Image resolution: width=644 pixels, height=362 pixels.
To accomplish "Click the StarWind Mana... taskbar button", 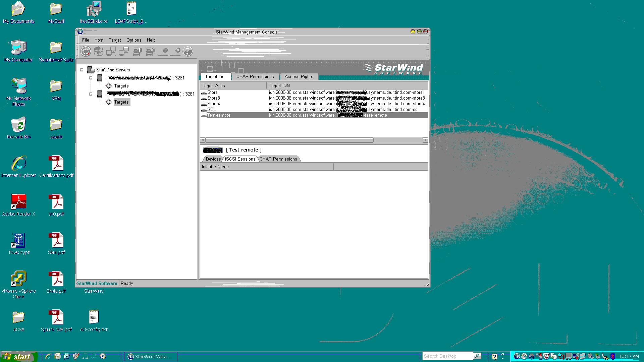I will (x=151, y=357).
